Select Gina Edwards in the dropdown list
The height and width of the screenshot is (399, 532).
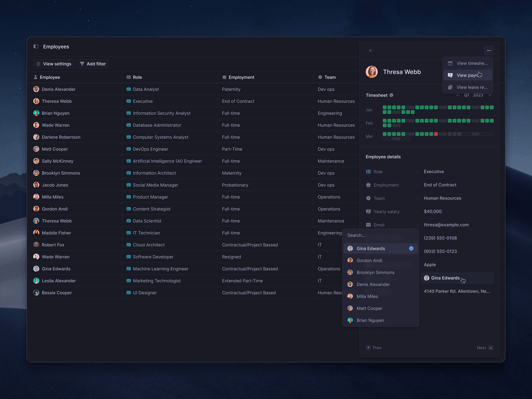(x=381, y=248)
